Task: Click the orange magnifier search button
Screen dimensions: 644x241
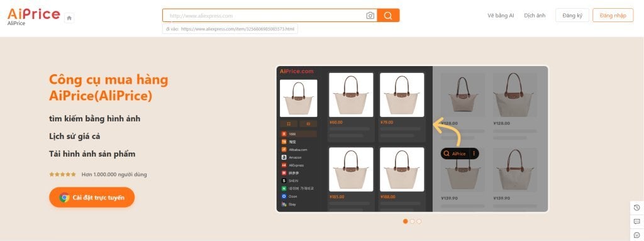Action: coord(387,16)
